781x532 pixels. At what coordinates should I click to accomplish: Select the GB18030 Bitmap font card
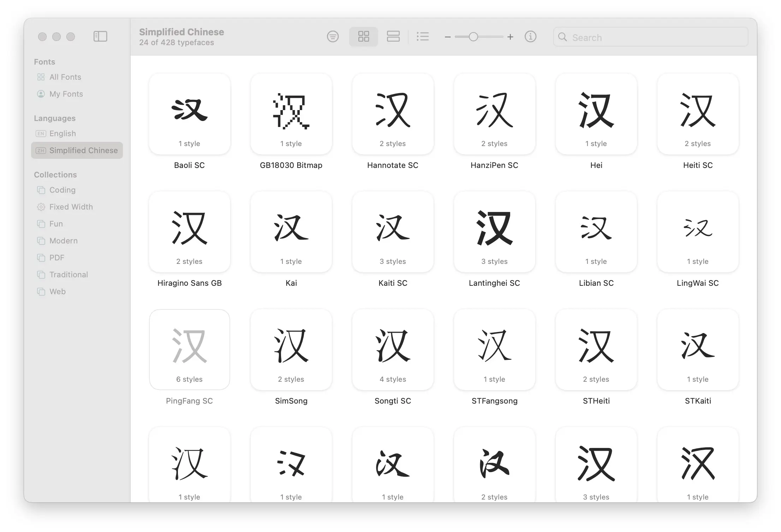coord(291,114)
